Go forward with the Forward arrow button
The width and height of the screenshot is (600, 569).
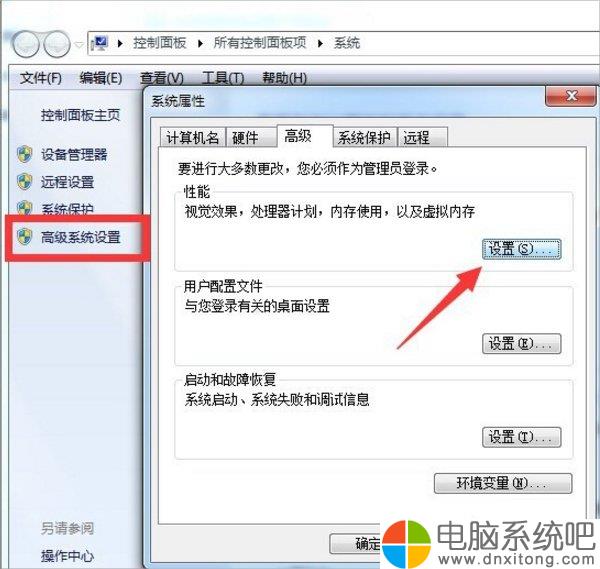(x=57, y=44)
